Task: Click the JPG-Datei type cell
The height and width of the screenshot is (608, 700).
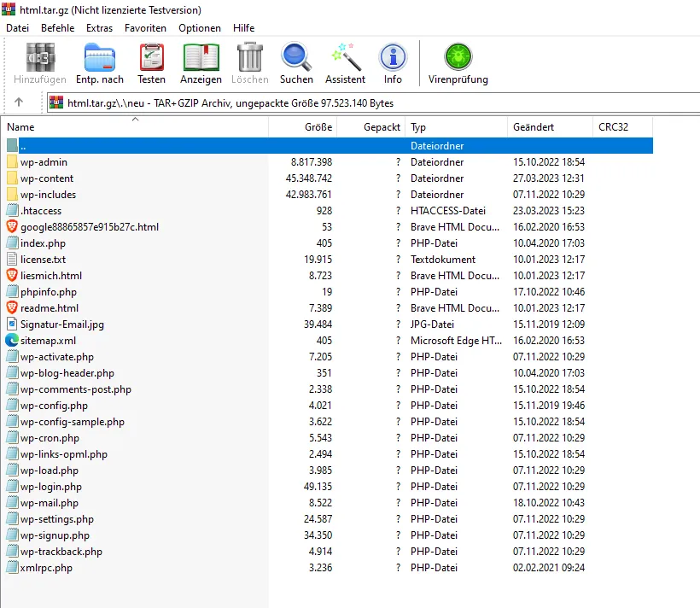Action: pos(432,324)
